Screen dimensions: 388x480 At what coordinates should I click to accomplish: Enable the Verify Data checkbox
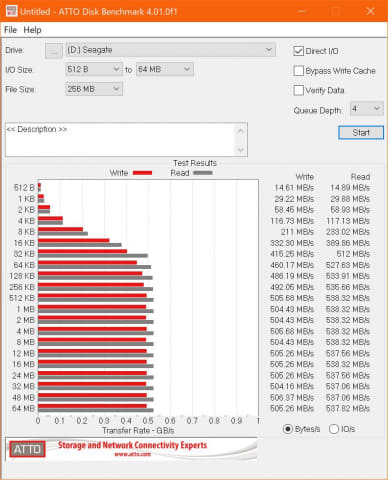[298, 90]
